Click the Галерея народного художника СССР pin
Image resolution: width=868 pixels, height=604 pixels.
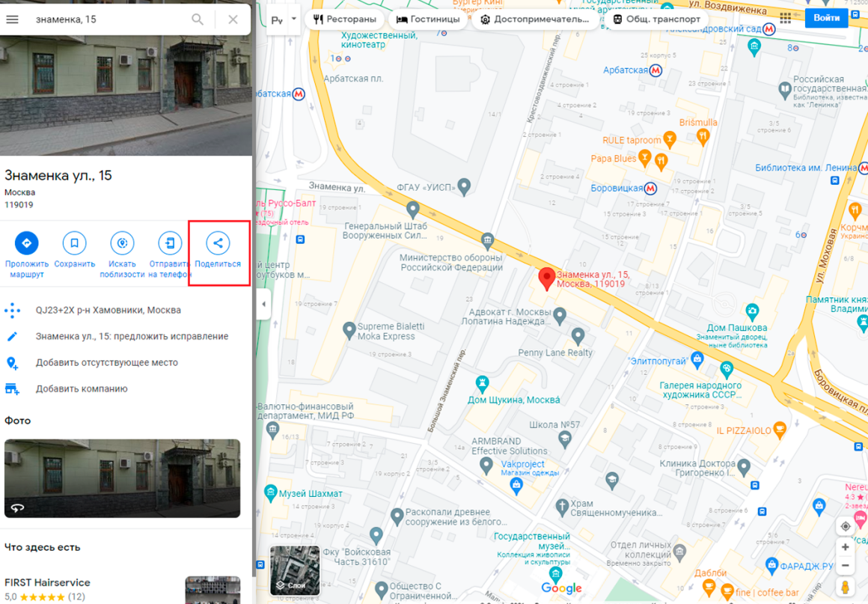[727, 369]
